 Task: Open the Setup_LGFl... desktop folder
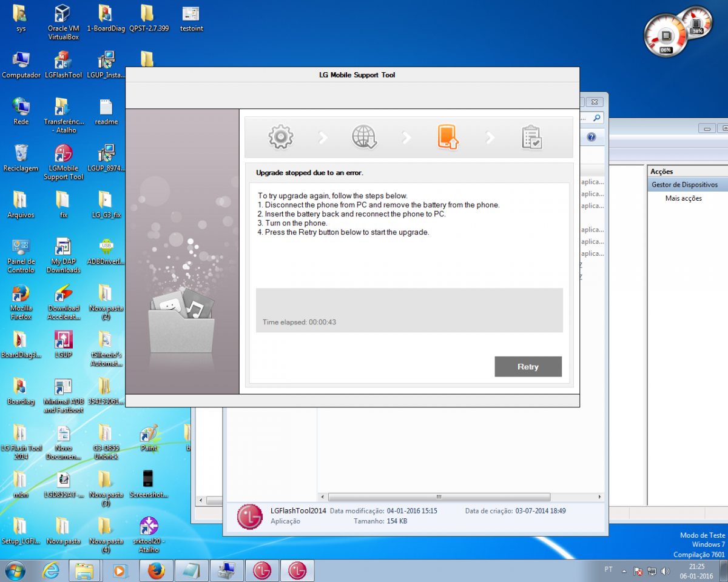point(21,530)
